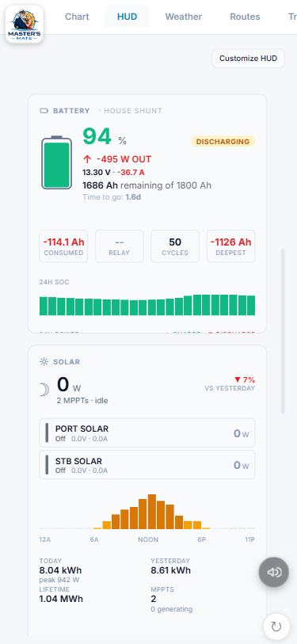Click the '6A' axis label
The image size is (297, 644).
[x=94, y=539]
